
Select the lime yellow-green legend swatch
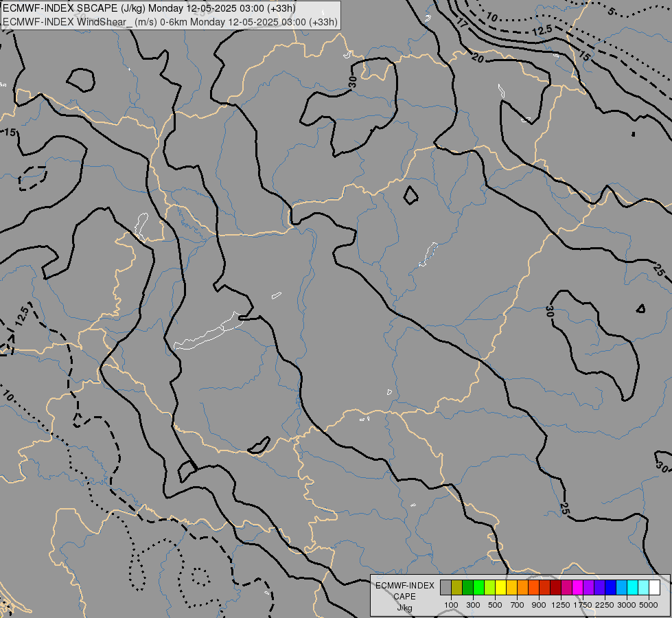pos(490,587)
